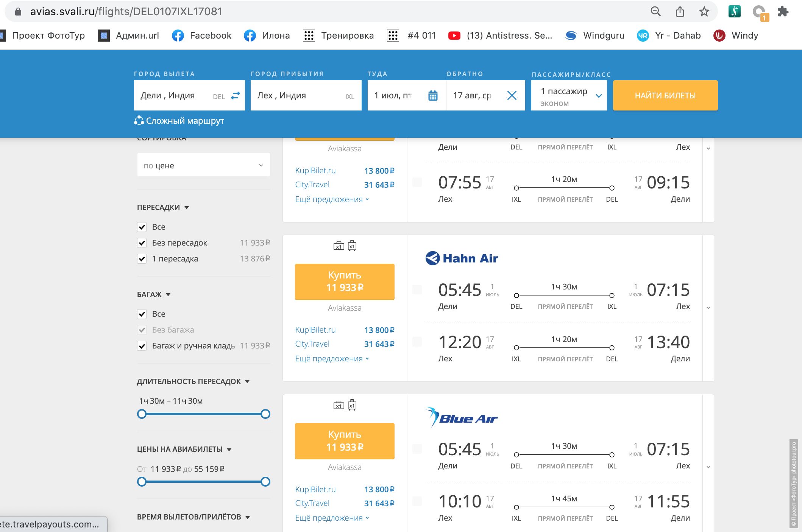
Task: Bookmark page with star icon
Action: point(704,12)
